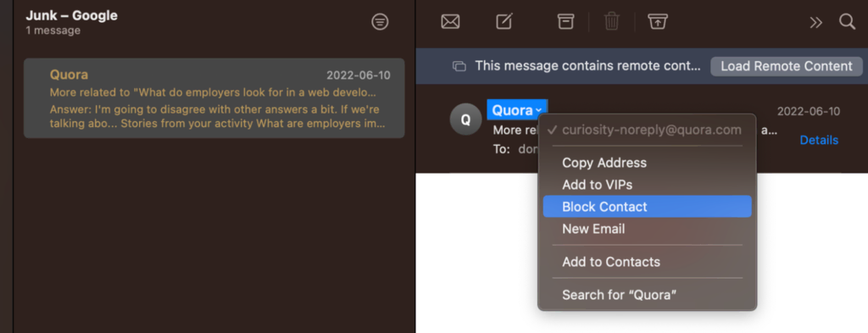
Task: Click the Load Remote Content button
Action: coord(786,66)
